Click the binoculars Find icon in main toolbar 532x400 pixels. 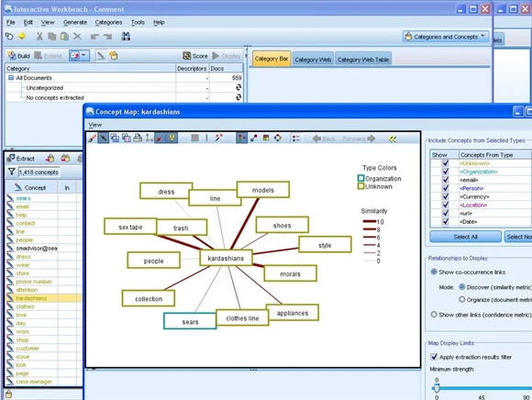coord(126,37)
